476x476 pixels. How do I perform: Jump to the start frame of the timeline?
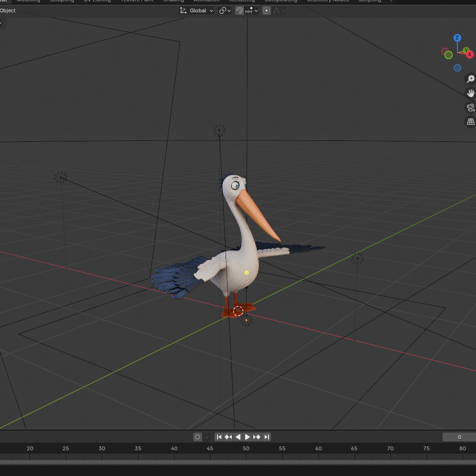pos(219,437)
